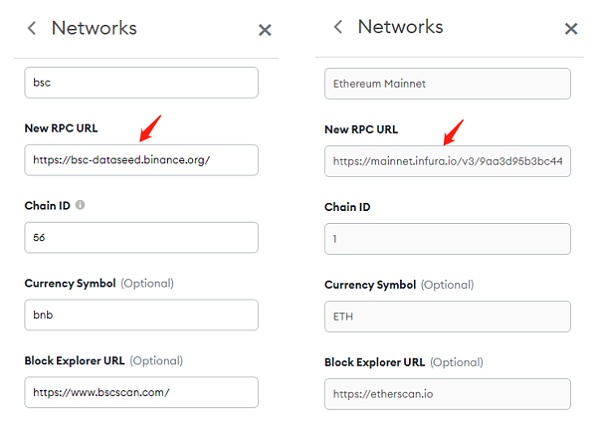600x438 pixels.
Task: Click the bsc-dataseed.binance.org RPC URL field
Action: (141, 160)
